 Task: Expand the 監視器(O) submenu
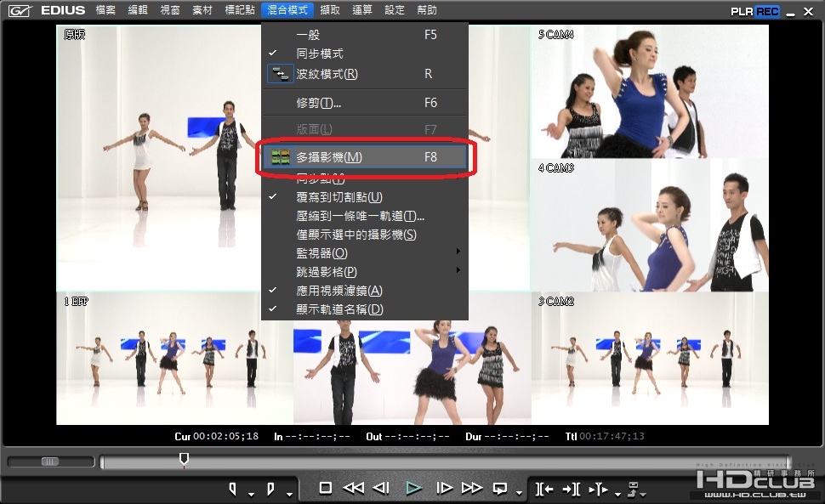365,253
